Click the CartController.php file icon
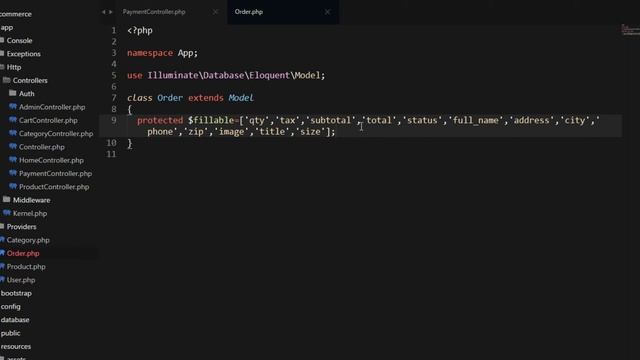The width and height of the screenshot is (640, 360). coord(13,120)
